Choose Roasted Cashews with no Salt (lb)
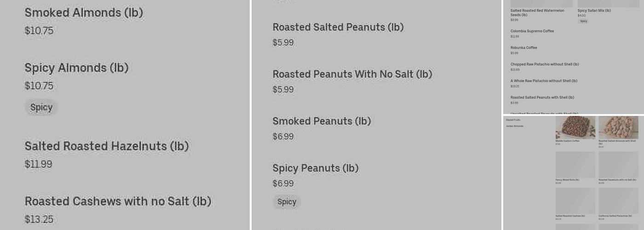The width and height of the screenshot is (644, 230). (118, 201)
